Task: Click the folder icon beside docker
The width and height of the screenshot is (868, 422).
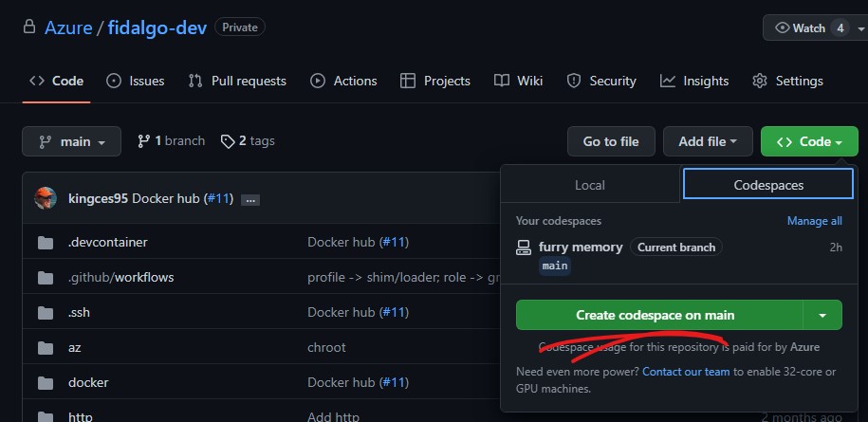Action: [x=46, y=383]
